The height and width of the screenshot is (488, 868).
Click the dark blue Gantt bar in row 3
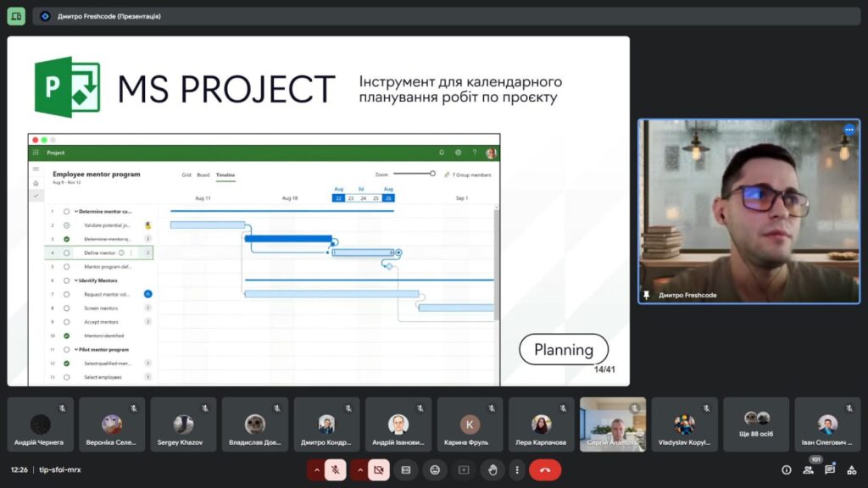[x=288, y=238]
